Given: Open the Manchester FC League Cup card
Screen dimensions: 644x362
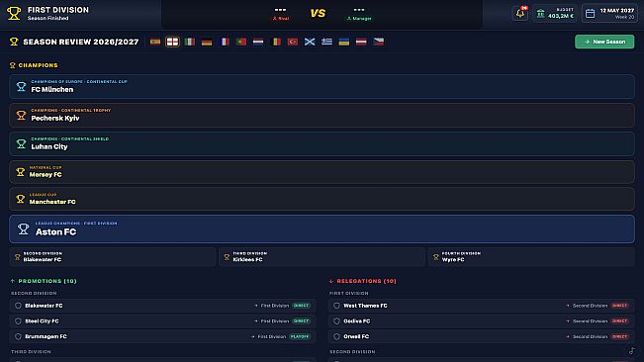Looking at the screenshot, I should click(x=322, y=199).
